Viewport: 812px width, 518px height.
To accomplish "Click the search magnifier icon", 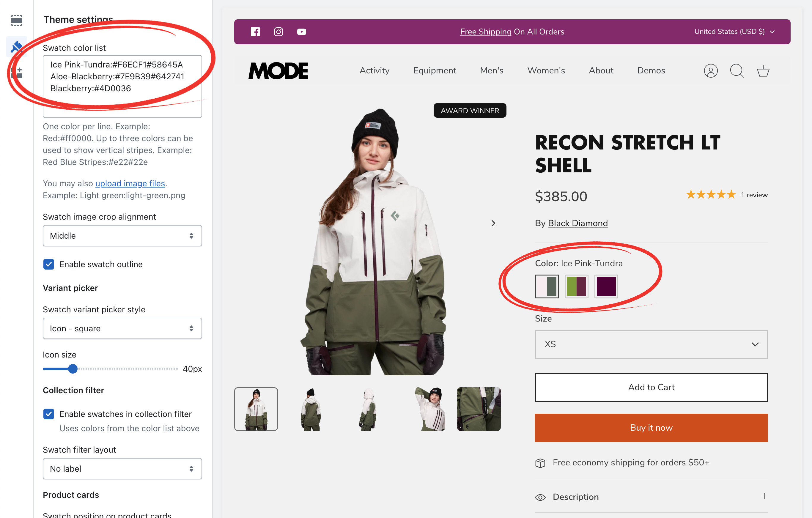I will 737,71.
